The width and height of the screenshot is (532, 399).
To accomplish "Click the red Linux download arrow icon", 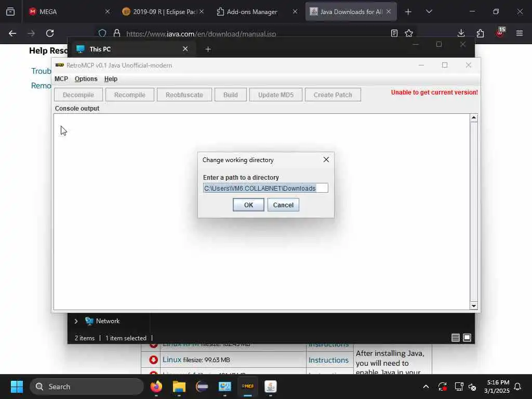I will [153, 360].
